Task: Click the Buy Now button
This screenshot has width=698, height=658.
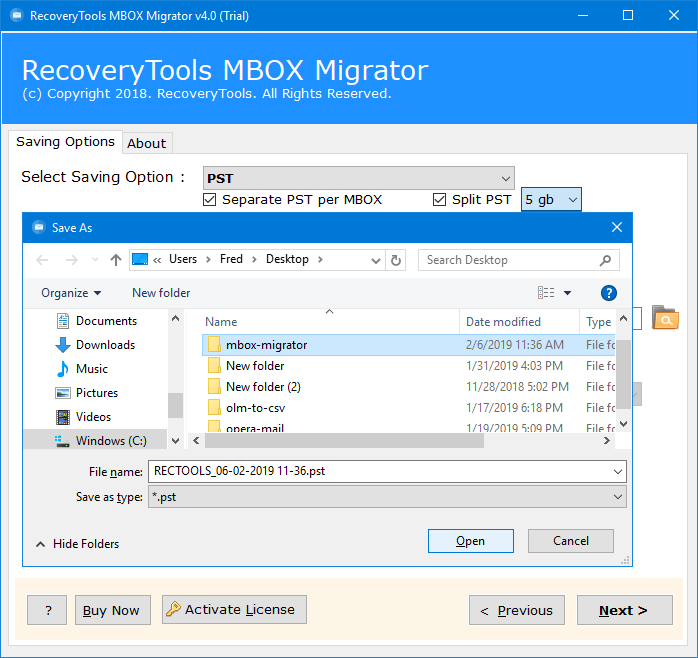Action: [x=113, y=610]
